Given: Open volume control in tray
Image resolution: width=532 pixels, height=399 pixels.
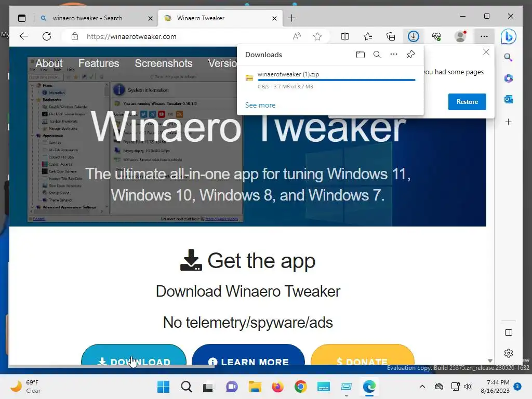Looking at the screenshot, I should tap(468, 387).
